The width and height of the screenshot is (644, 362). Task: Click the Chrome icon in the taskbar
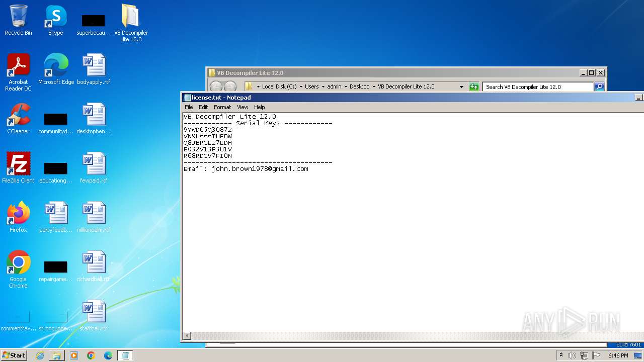click(91, 355)
